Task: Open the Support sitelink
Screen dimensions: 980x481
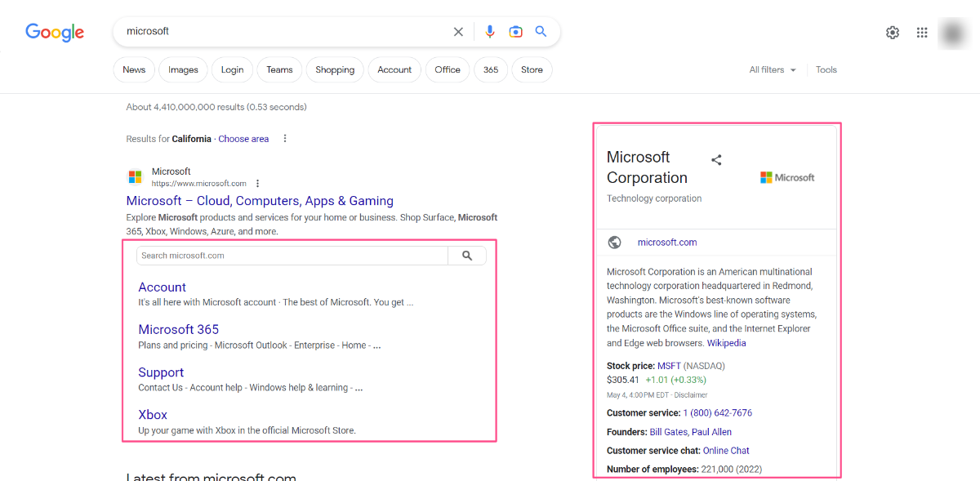Action: (x=161, y=372)
